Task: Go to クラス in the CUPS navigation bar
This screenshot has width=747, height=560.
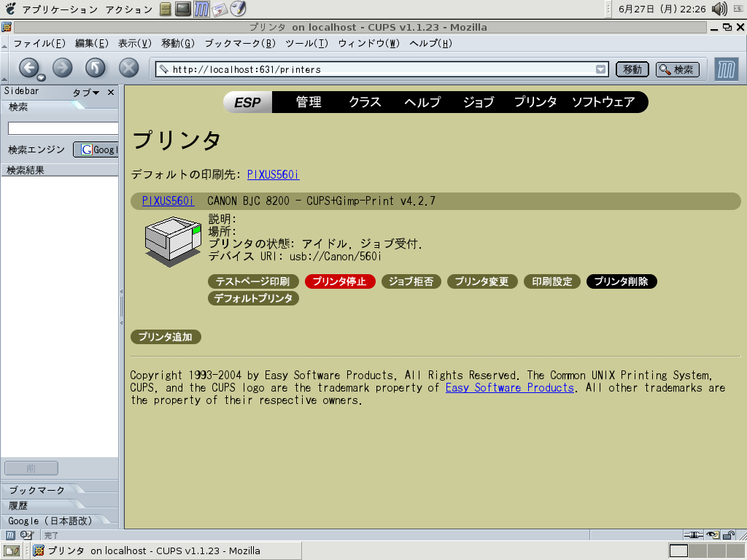Action: 365,102
